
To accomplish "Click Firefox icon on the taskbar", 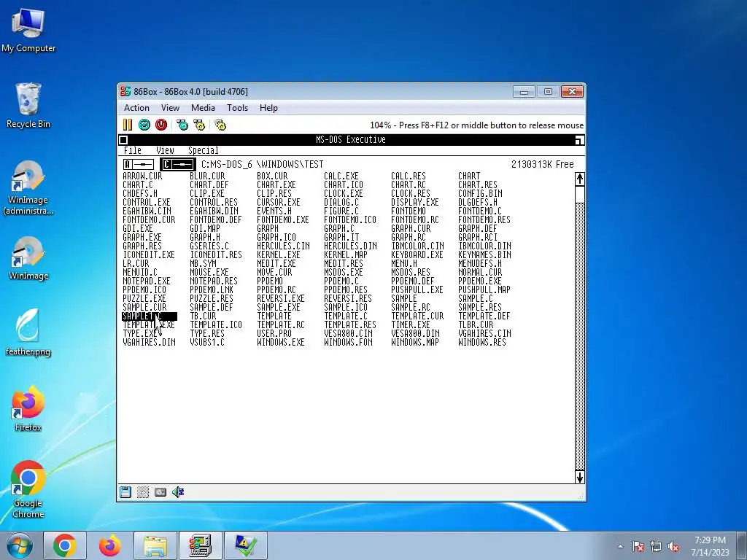I will tap(110, 545).
